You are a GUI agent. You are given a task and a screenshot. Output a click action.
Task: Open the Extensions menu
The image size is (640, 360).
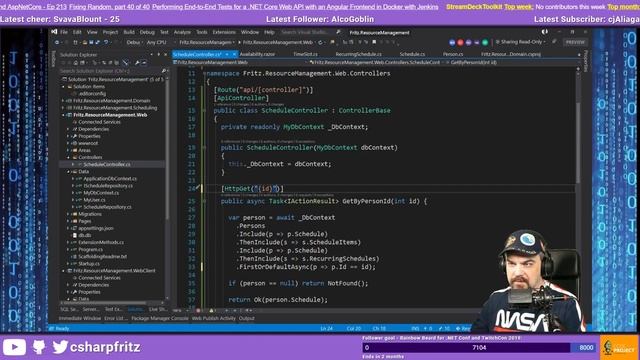[224, 32]
